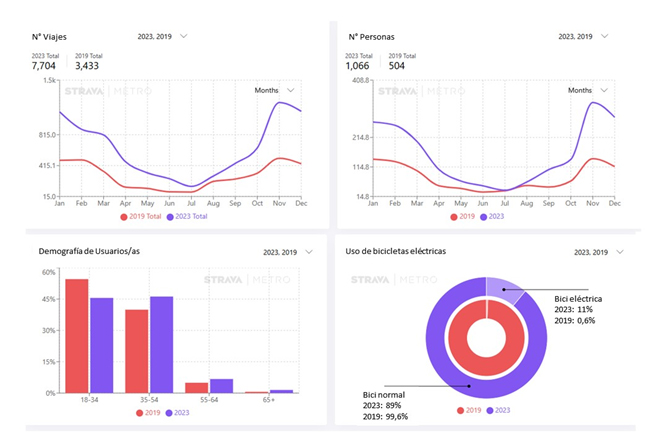Open year selector in N° Personas panel
664x446 pixels.
coord(584,36)
